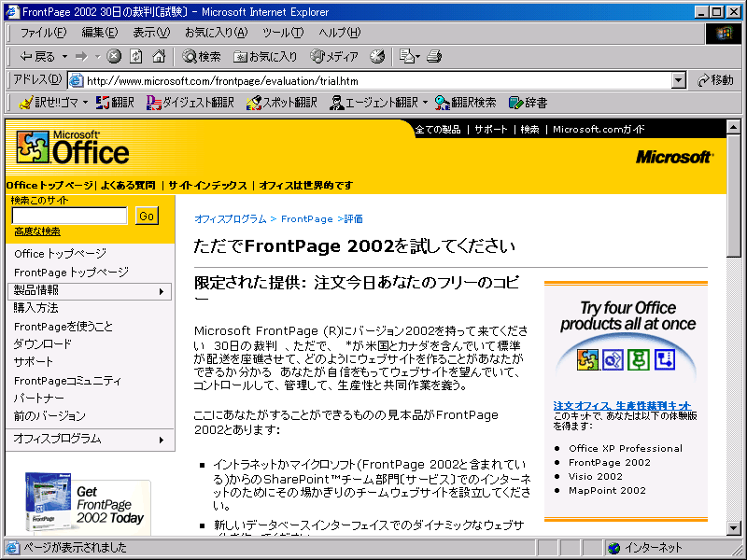Open the Back history dropdown arrow

point(64,57)
